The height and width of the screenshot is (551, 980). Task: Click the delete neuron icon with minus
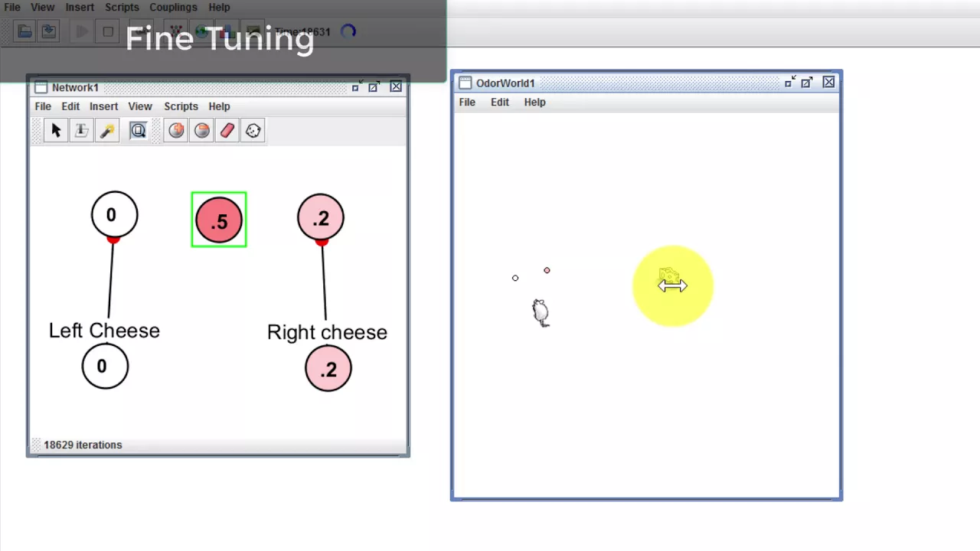click(x=201, y=131)
